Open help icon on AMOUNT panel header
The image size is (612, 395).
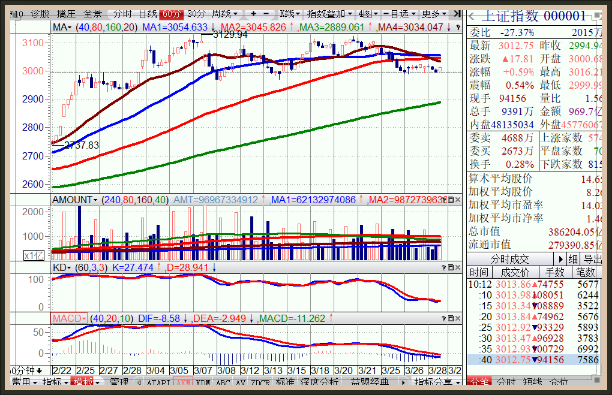[x=443, y=200]
